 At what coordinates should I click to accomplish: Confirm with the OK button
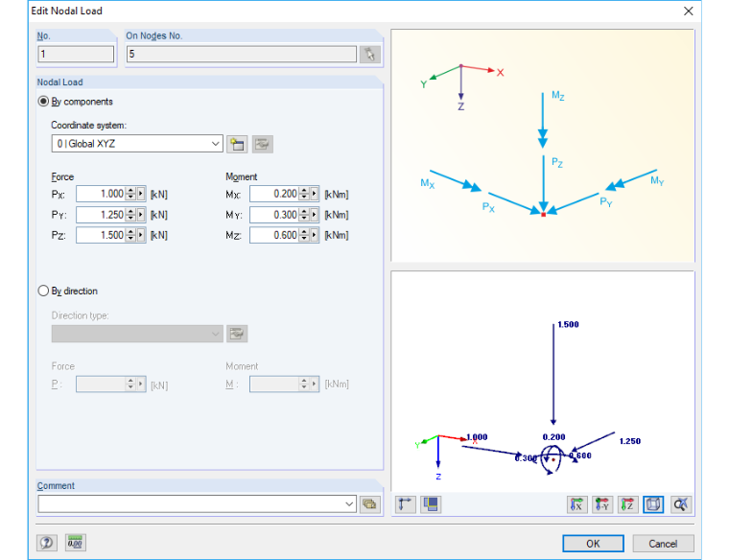[x=593, y=544]
